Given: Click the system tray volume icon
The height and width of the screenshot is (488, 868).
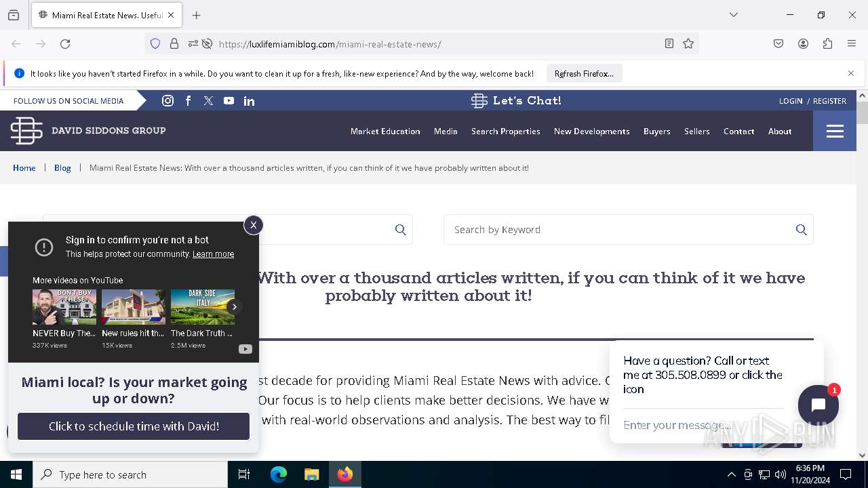Looking at the screenshot, I should point(781,474).
